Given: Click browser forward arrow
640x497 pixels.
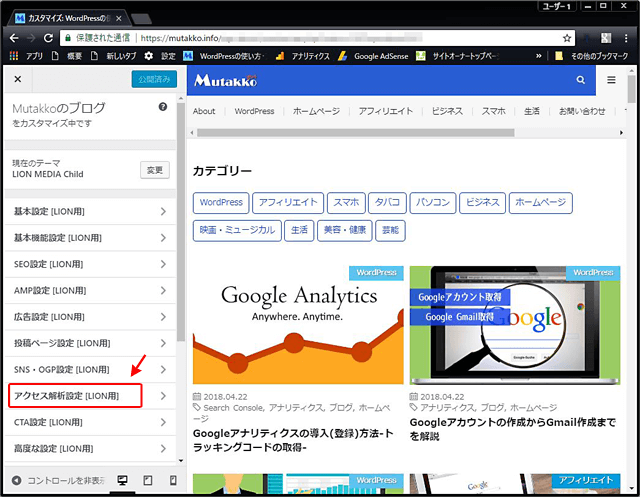Looking at the screenshot, I should (x=31, y=38).
